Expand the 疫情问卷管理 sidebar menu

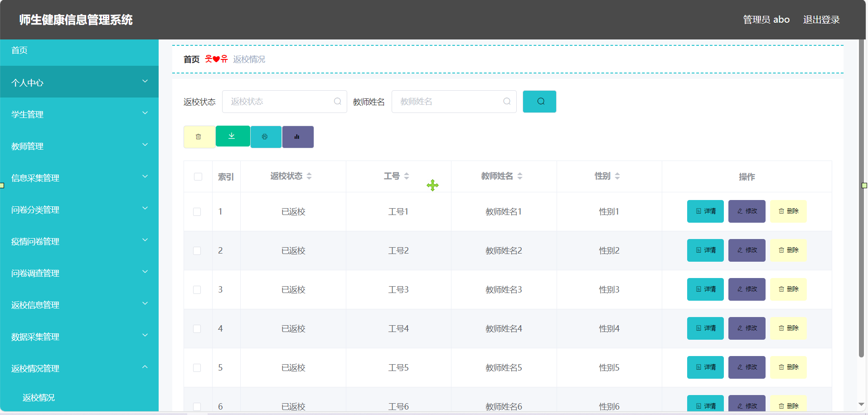click(x=79, y=241)
